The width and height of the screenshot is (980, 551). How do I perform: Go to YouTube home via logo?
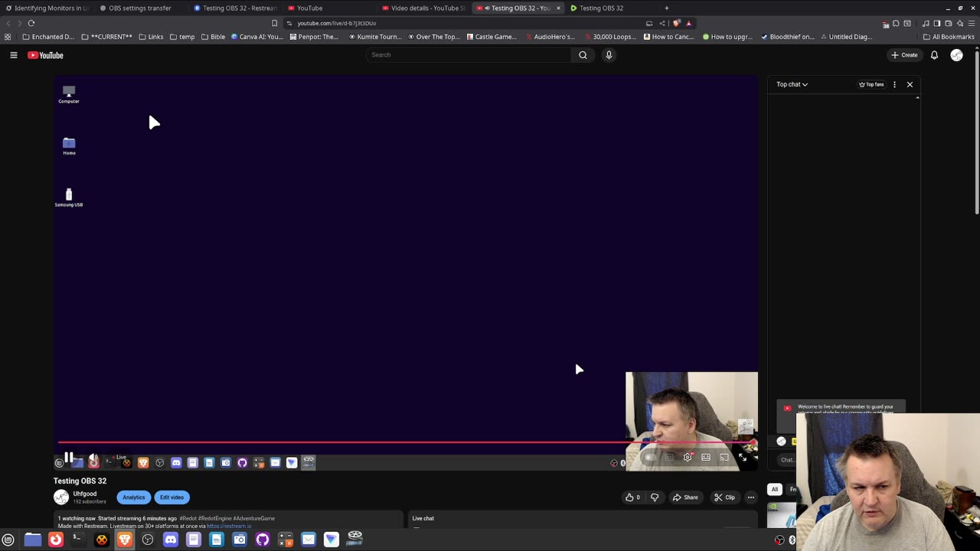[x=45, y=55]
